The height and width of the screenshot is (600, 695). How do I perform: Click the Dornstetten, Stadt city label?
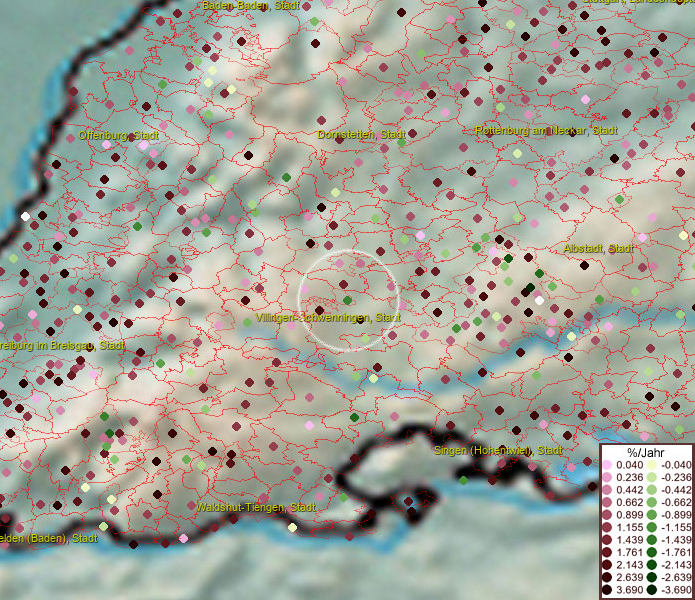click(361, 134)
